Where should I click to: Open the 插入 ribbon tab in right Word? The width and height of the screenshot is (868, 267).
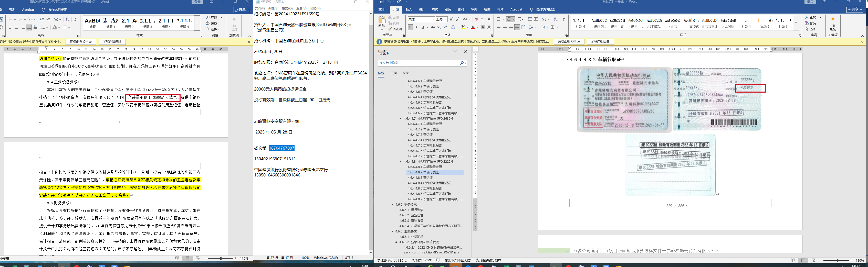(409, 9)
